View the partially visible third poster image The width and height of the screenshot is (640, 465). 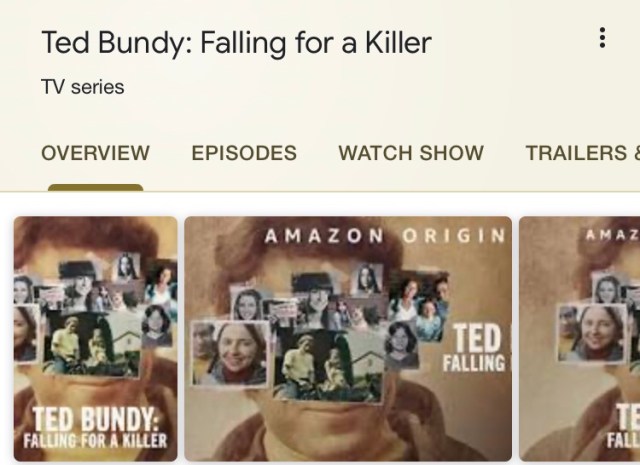(x=580, y=339)
